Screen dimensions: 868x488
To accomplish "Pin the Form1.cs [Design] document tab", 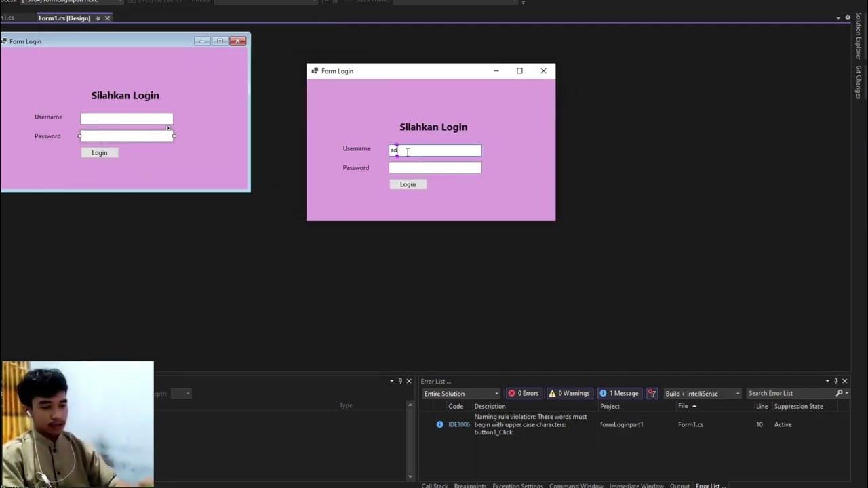I will point(98,18).
